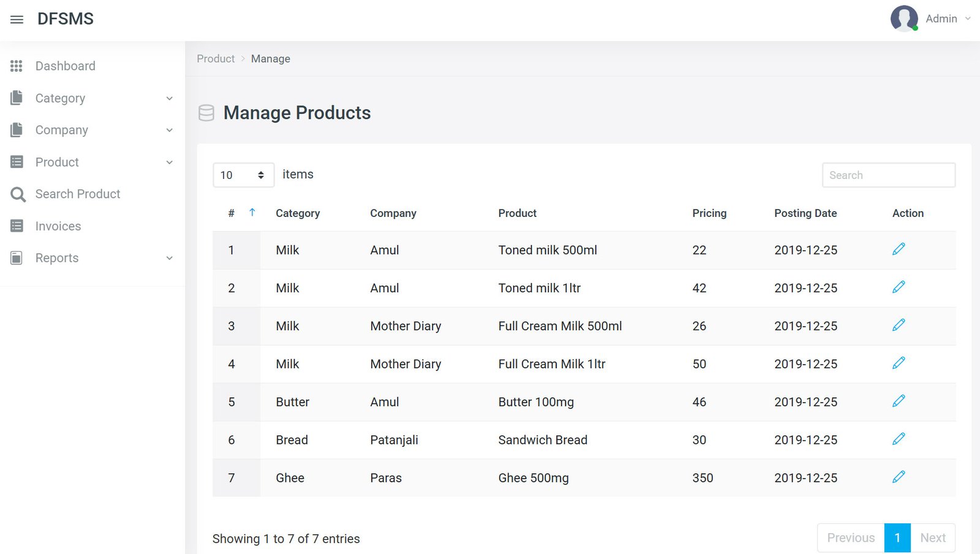Click the Action column header

(908, 213)
